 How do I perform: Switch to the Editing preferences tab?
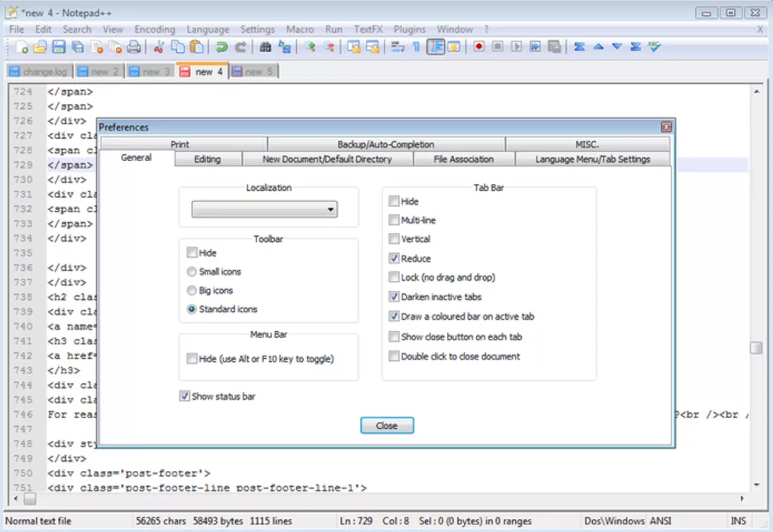click(208, 160)
